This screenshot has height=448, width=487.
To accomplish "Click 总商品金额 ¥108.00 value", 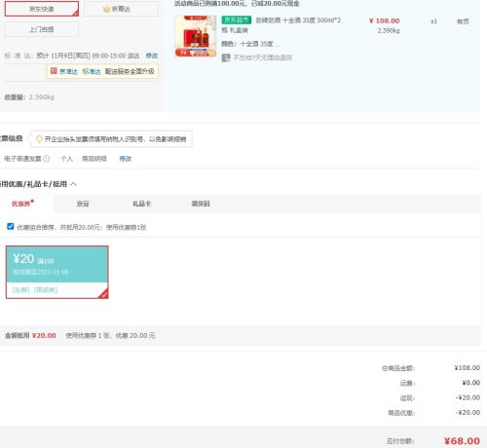I will click(468, 368).
